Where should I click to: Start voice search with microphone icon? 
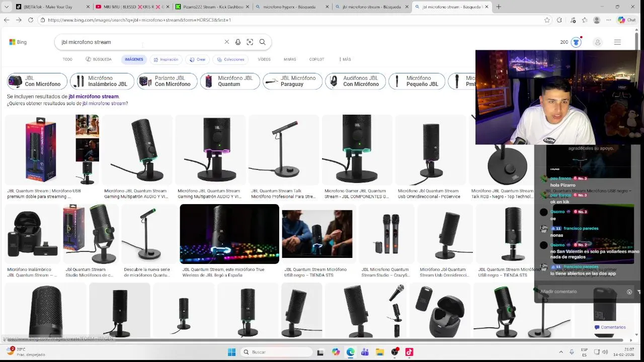(238, 42)
